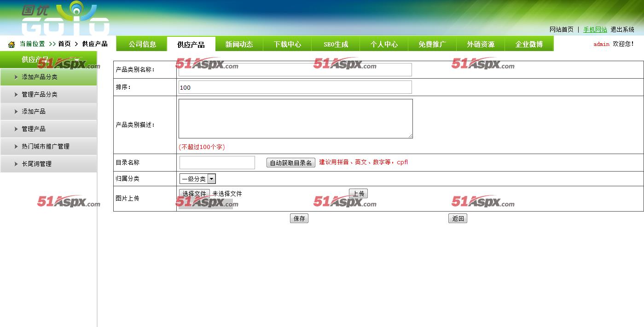This screenshot has height=327, width=644.
Task: Switch to 新闻动态 tab
Action: [x=239, y=44]
